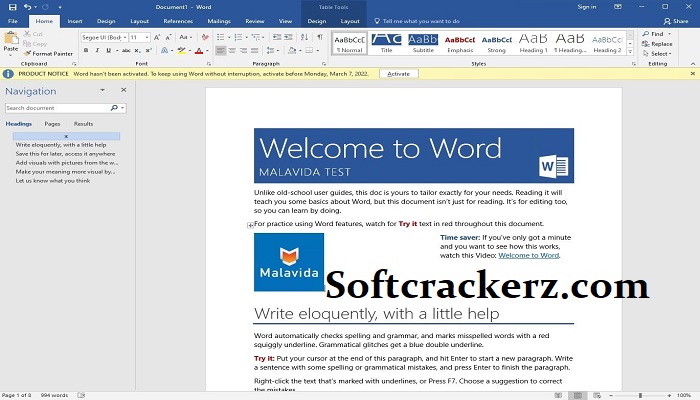Click the Web Layout view icon in status bar

pyautogui.click(x=597, y=395)
